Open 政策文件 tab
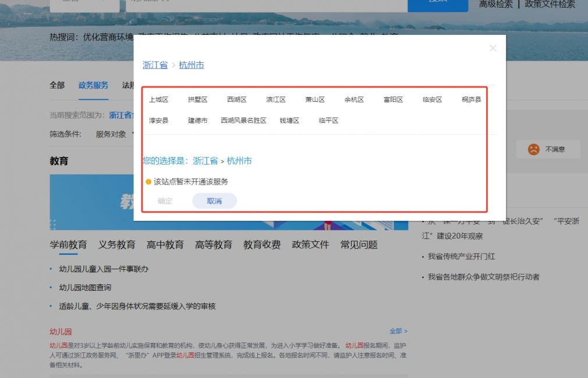 coord(310,245)
